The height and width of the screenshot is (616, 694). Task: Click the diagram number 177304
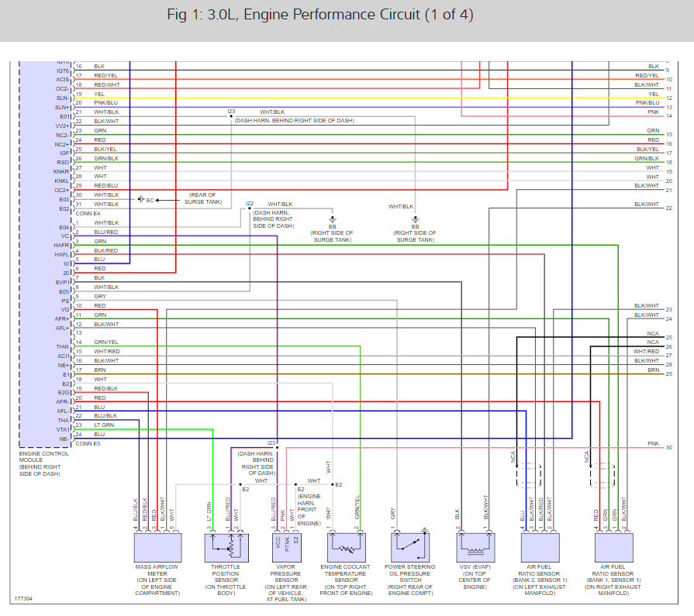23,599
